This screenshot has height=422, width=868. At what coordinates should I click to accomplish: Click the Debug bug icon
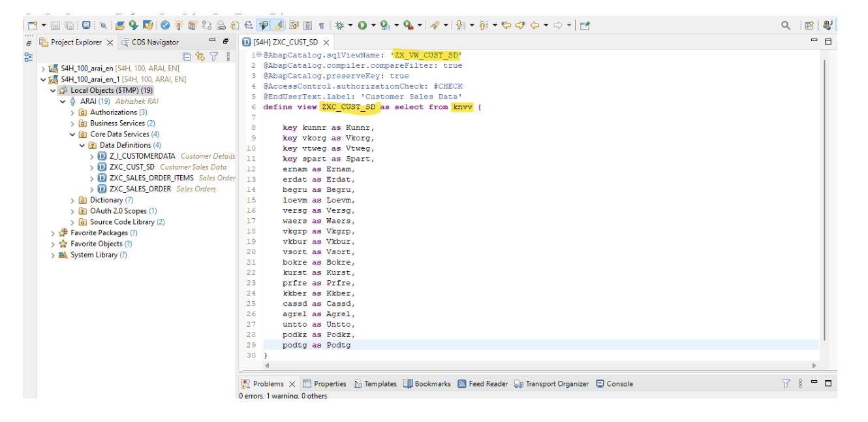339,25
